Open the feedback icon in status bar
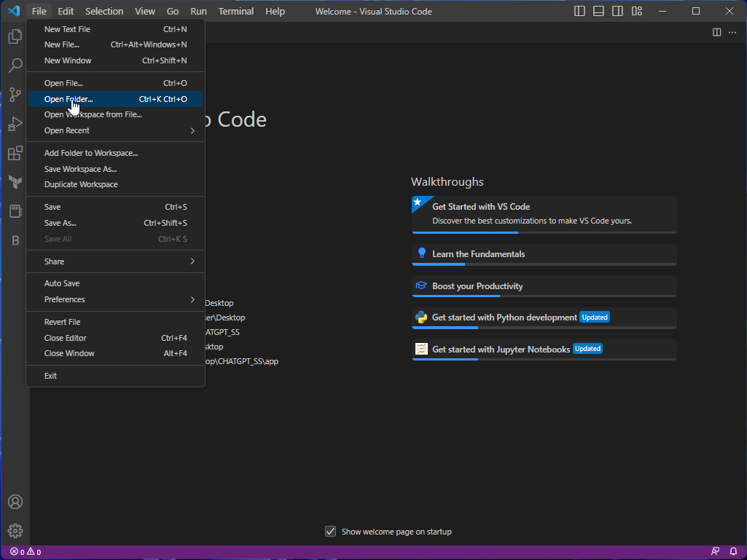747x560 pixels. click(715, 552)
